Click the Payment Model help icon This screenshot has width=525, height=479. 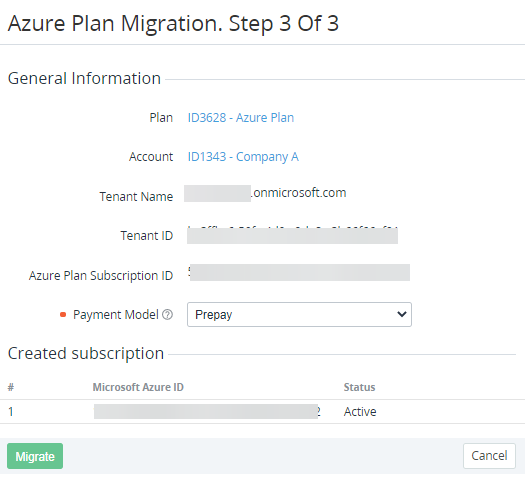click(167, 314)
